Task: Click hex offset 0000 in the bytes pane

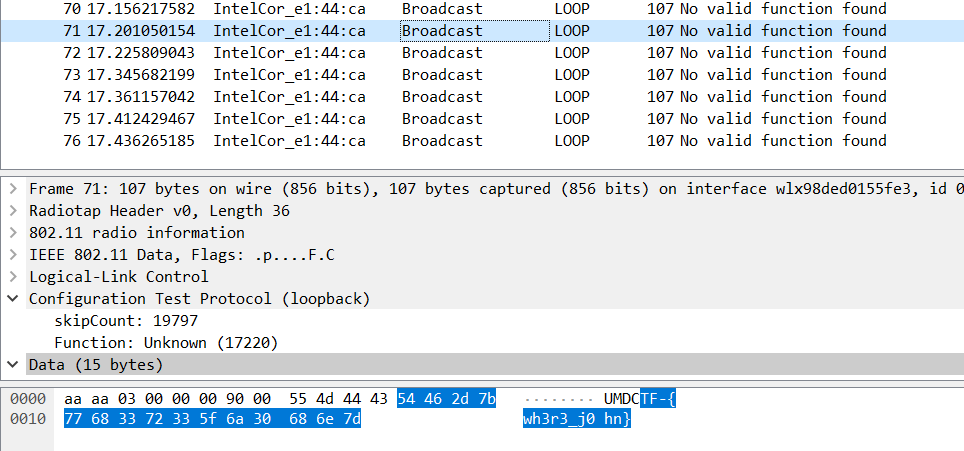Action: pos(28,399)
